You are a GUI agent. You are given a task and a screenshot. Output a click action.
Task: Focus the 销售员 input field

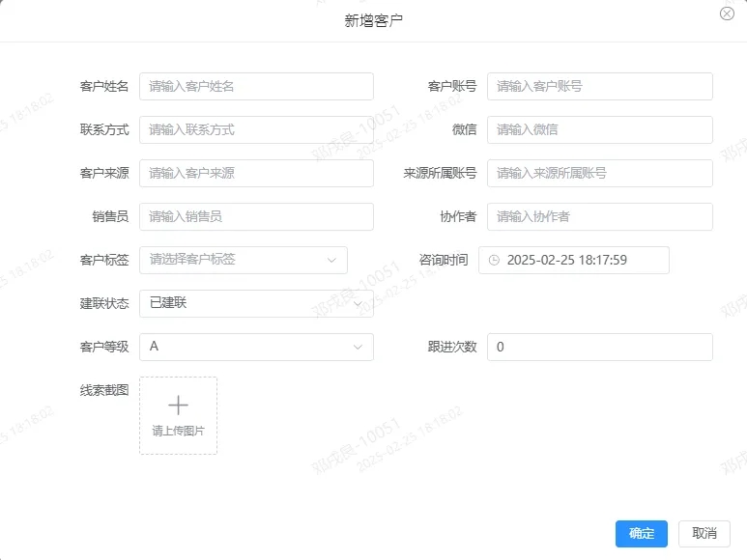point(256,216)
